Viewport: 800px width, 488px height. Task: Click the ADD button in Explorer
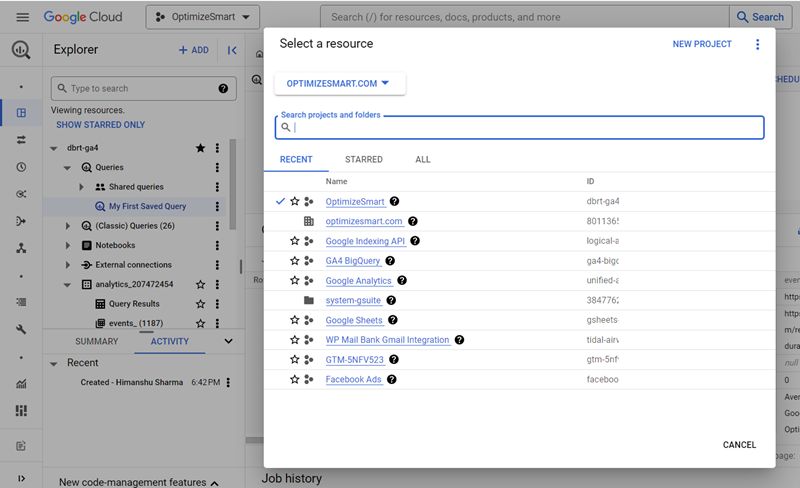coord(194,50)
